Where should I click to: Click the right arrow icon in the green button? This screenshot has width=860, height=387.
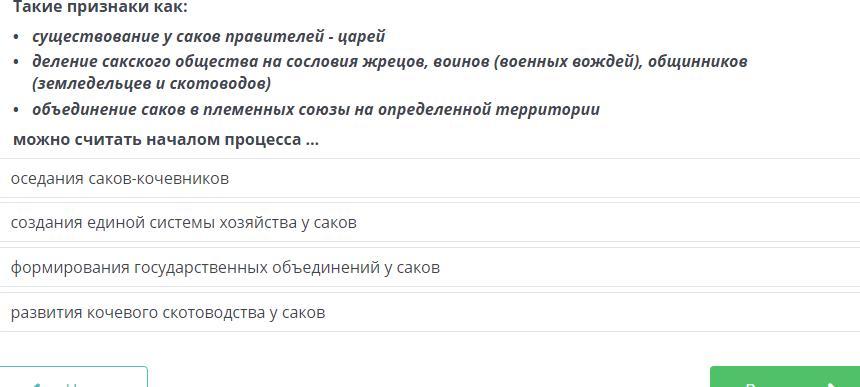(832, 385)
